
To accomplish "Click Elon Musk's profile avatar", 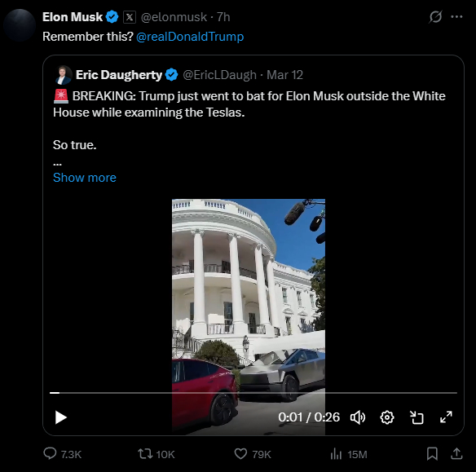I will tap(20, 25).
